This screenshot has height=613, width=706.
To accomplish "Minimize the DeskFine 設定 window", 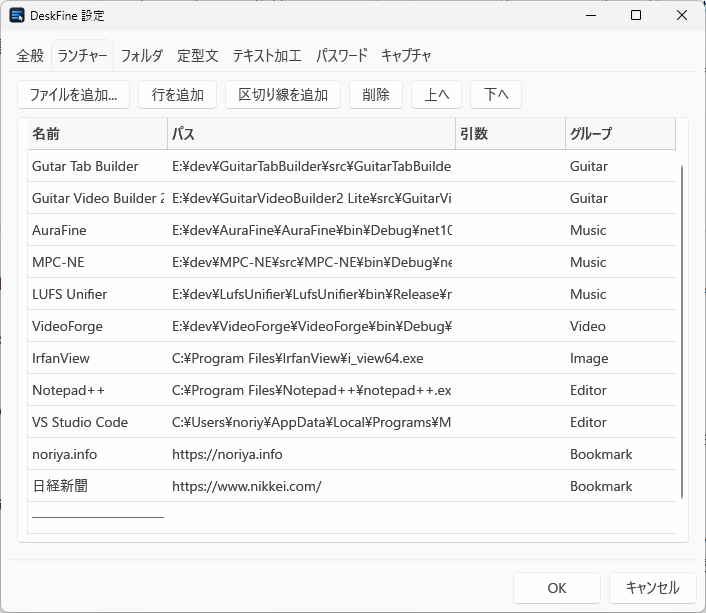I will [x=591, y=15].
